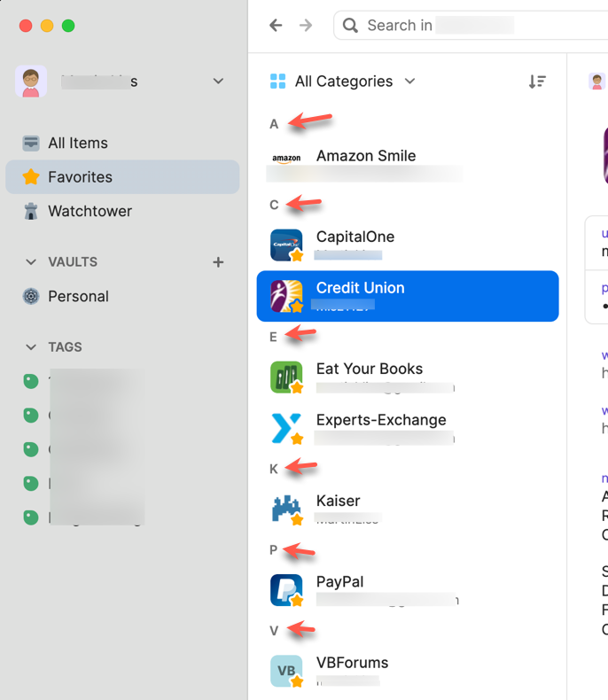Collapse the Tags section
Screen dimensions: 608x700
(x=32, y=347)
